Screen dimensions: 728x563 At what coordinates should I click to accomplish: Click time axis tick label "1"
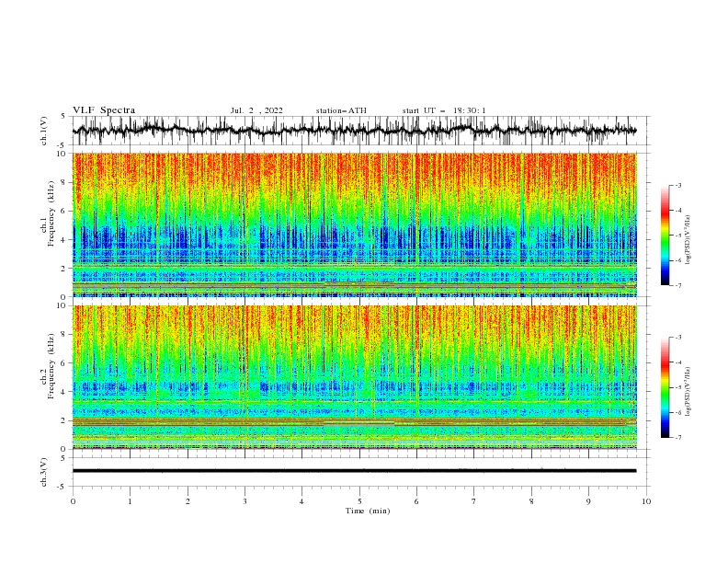click(x=130, y=501)
